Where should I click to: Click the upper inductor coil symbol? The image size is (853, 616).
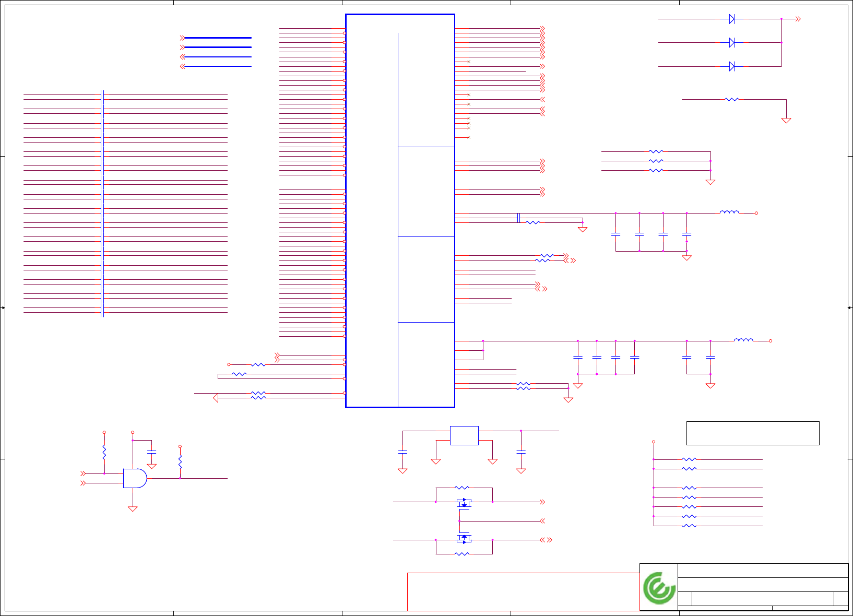[x=729, y=212]
